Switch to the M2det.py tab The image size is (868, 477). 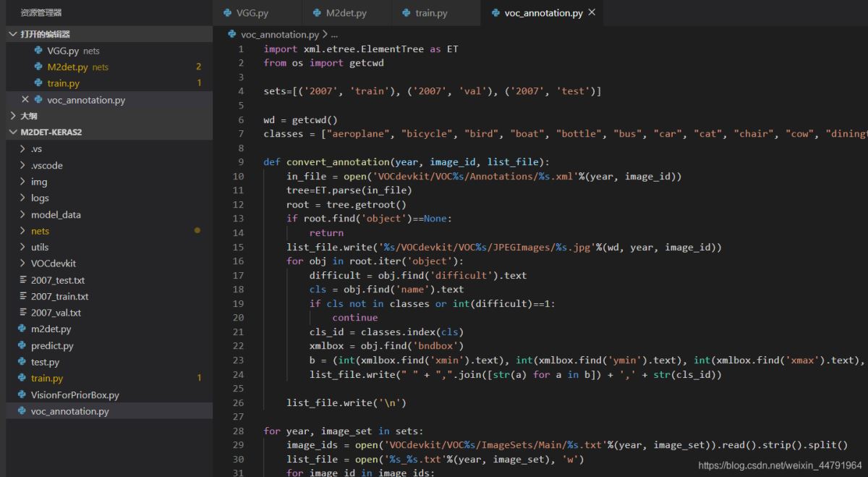(346, 13)
